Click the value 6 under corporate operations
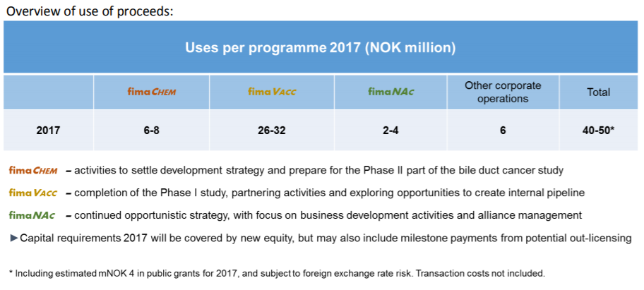 point(503,131)
